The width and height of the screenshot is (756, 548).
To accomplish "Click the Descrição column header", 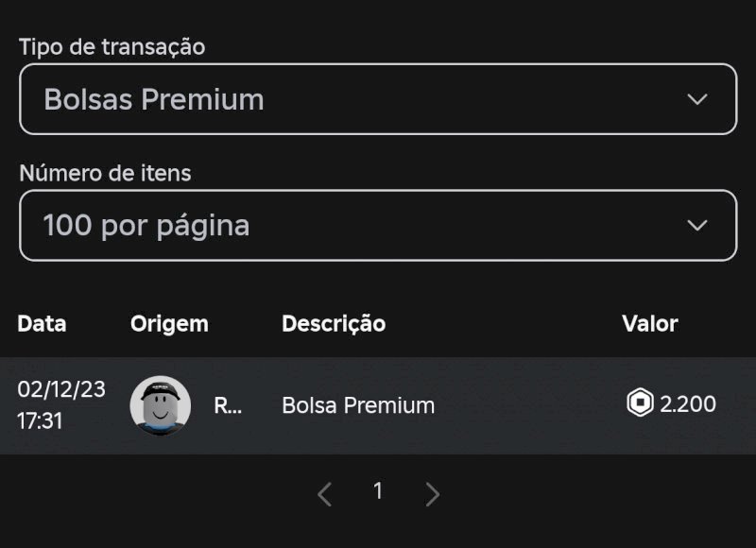I will pyautogui.click(x=333, y=323).
